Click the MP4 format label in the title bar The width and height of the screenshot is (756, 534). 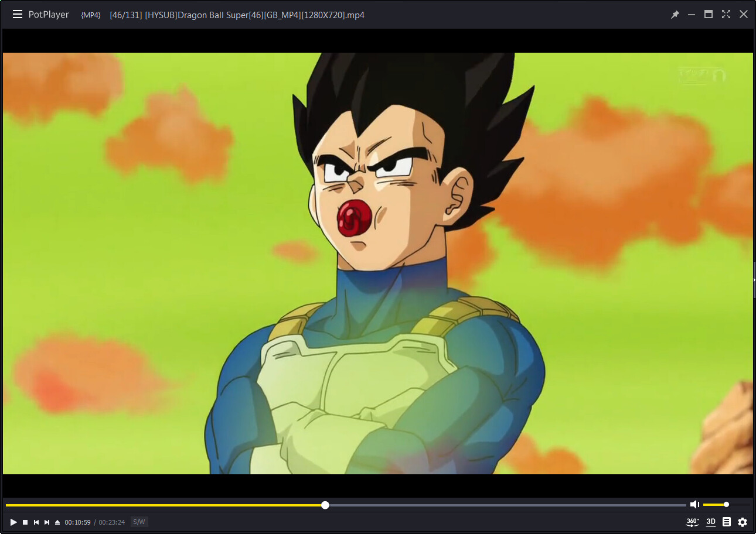[x=91, y=15]
